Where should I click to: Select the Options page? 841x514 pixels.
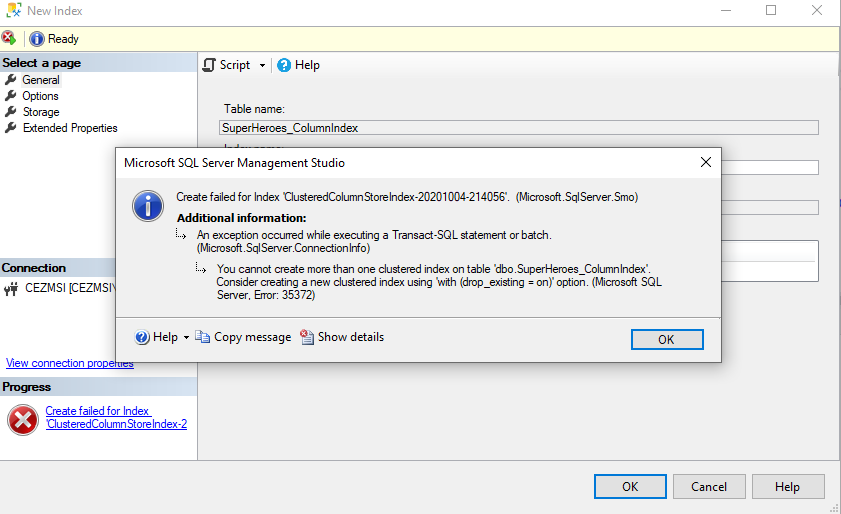click(40, 96)
